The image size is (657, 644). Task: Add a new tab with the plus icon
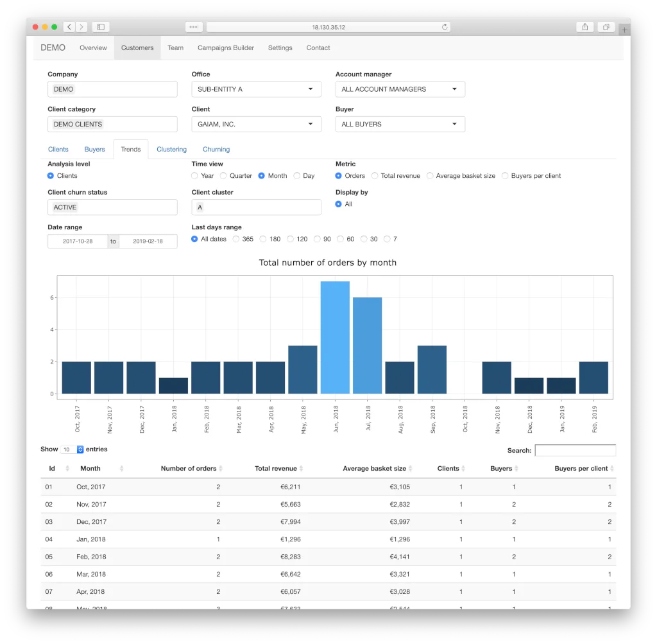[x=624, y=30]
